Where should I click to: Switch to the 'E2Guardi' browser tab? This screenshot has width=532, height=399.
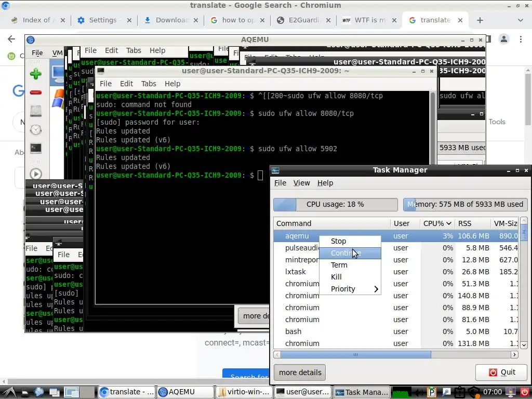tap(303, 20)
